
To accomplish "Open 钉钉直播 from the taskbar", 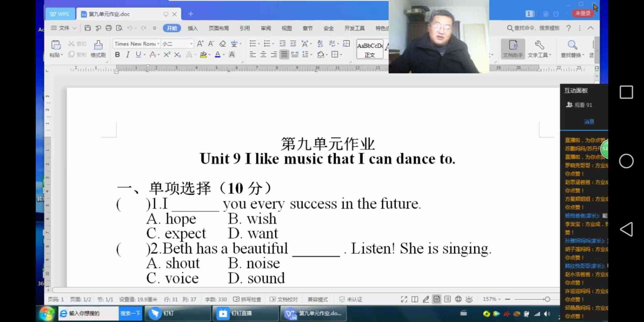I will 241,313.
